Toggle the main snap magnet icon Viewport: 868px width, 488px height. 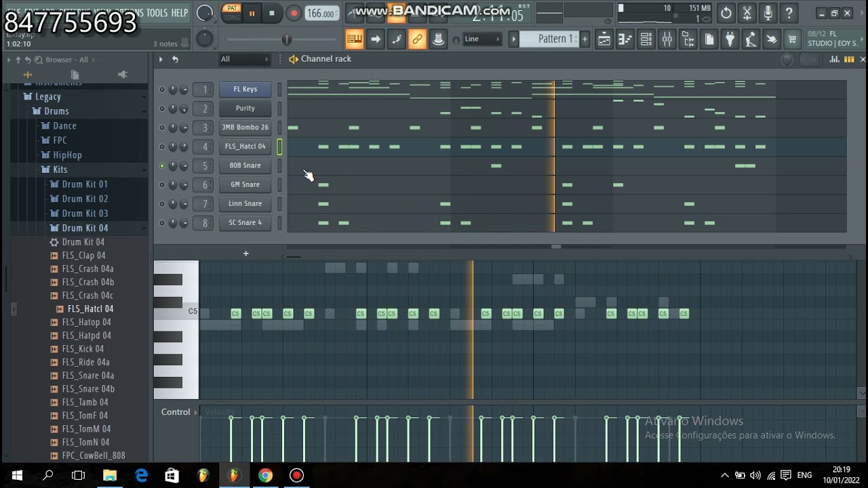coord(456,40)
